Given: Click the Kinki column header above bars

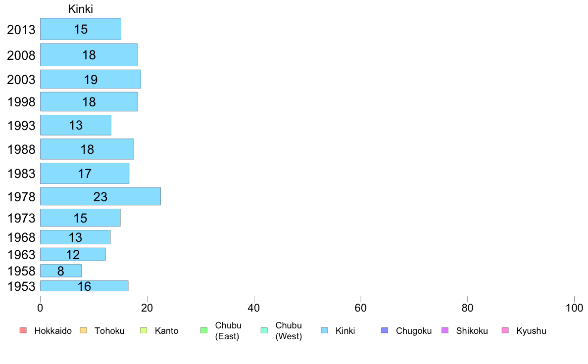Looking at the screenshot, I should click(x=81, y=9).
